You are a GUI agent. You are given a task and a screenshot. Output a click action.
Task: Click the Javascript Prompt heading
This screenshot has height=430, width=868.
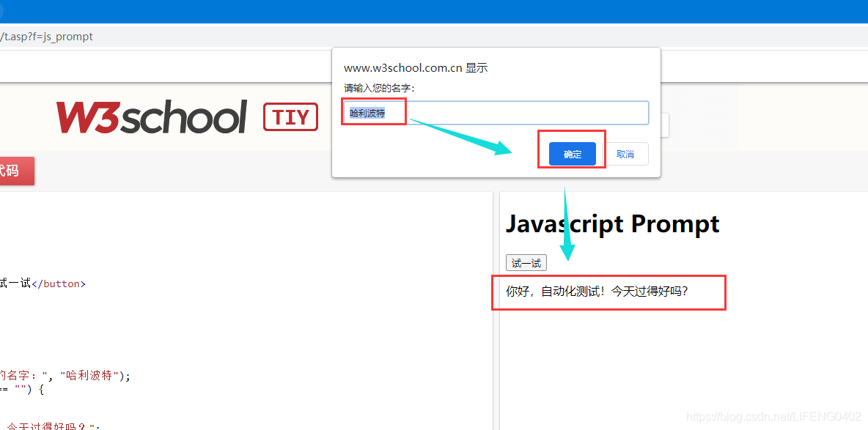pos(612,223)
